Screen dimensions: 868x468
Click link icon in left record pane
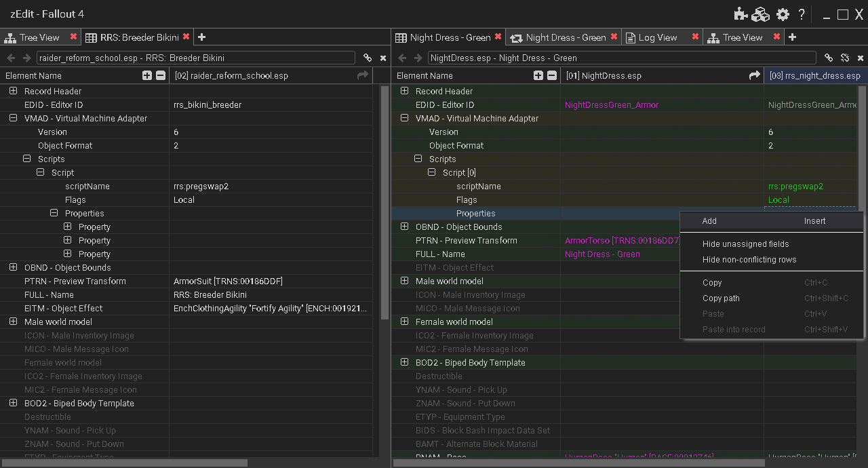click(x=368, y=58)
